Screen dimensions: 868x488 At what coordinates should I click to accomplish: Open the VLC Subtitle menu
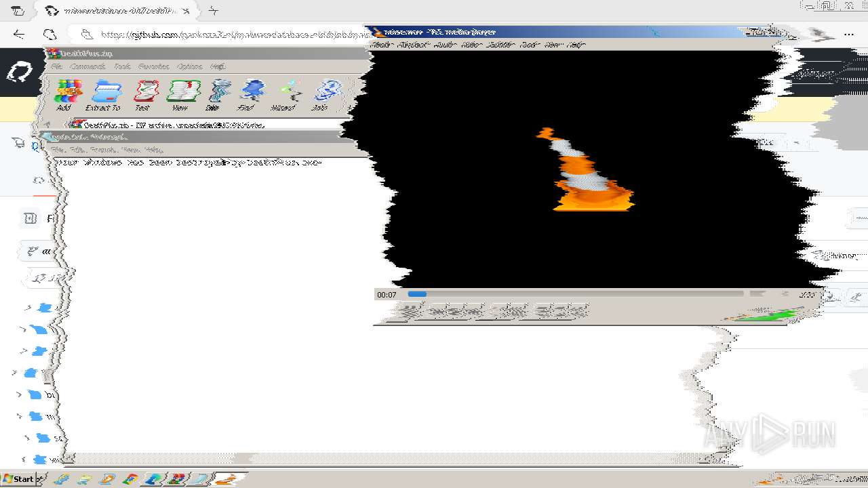(x=501, y=45)
